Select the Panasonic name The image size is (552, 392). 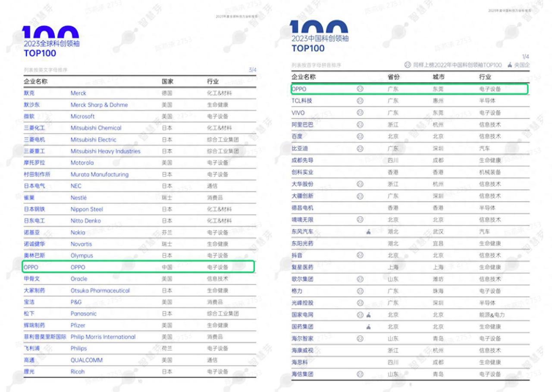coord(84,314)
